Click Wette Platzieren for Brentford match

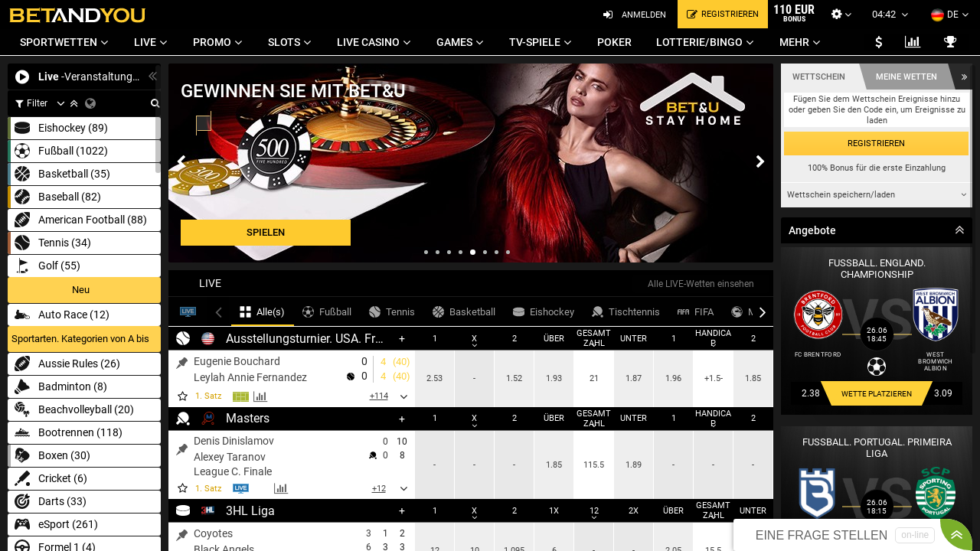877,393
